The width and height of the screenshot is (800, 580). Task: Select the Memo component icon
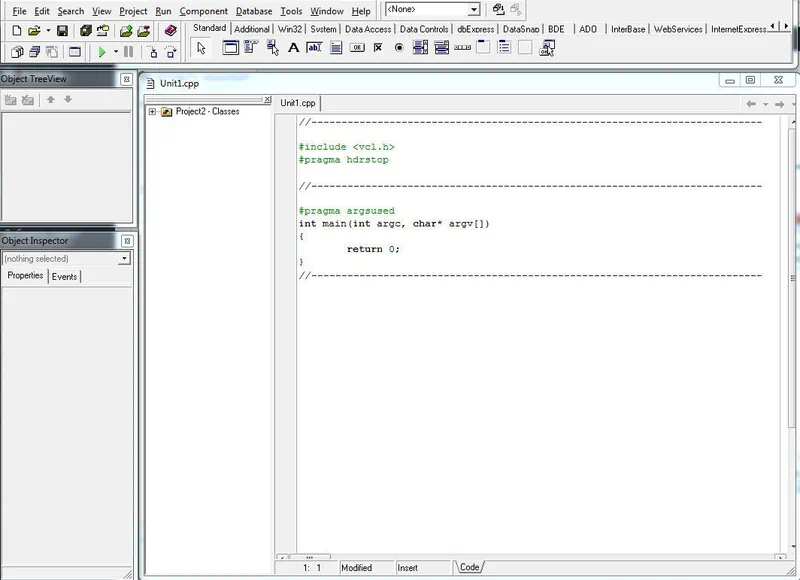point(336,48)
